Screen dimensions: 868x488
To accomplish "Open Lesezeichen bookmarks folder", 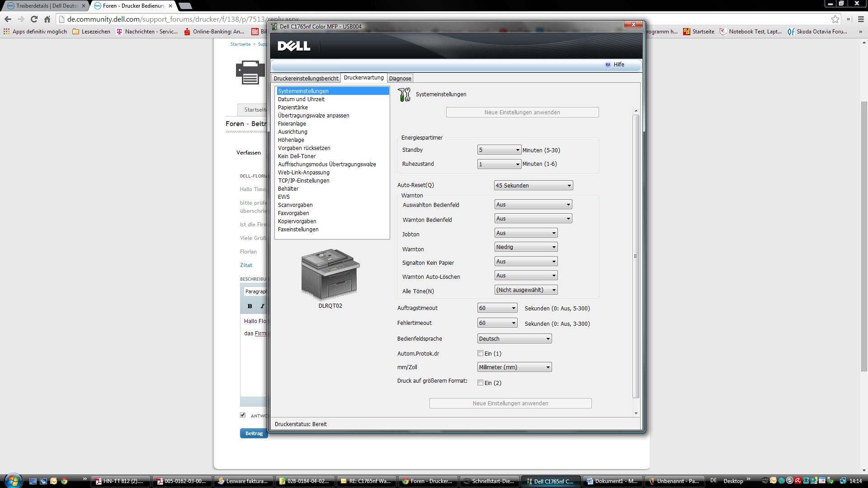I will (91, 32).
